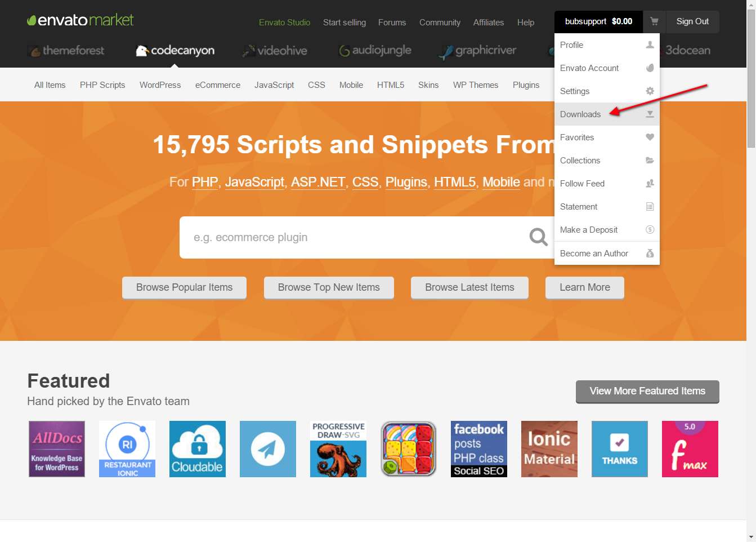Select Downloads in the account menu

point(607,114)
